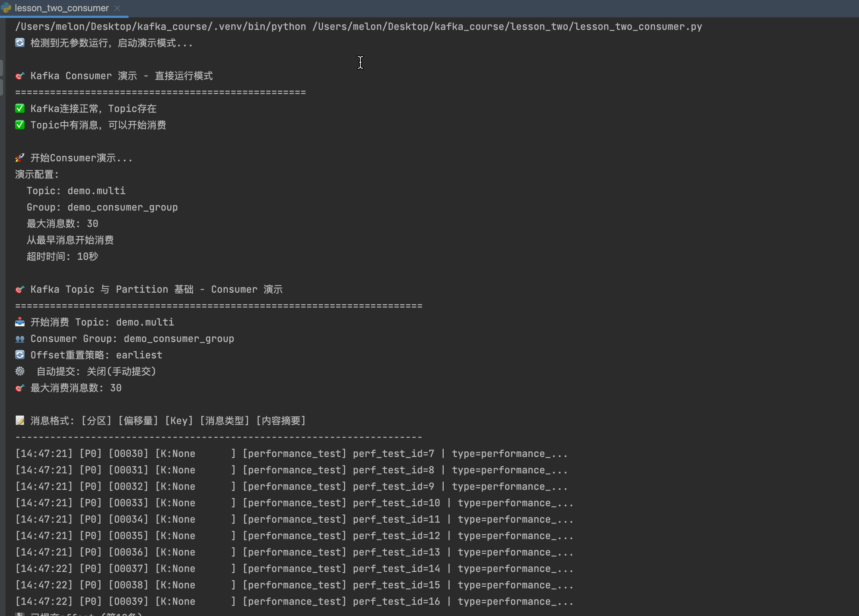Click the Python icon on the tab
Viewport: 859px width, 616px height.
[6, 7]
